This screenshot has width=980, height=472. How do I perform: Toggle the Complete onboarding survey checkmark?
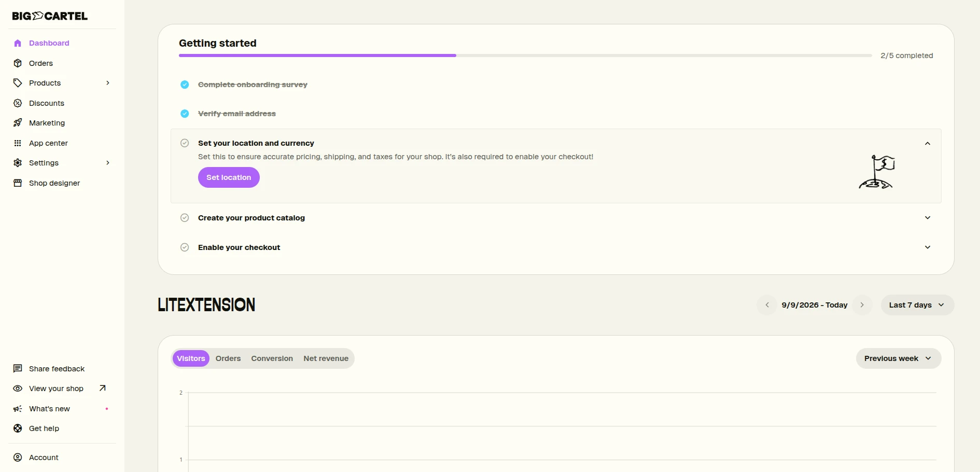[185, 85]
